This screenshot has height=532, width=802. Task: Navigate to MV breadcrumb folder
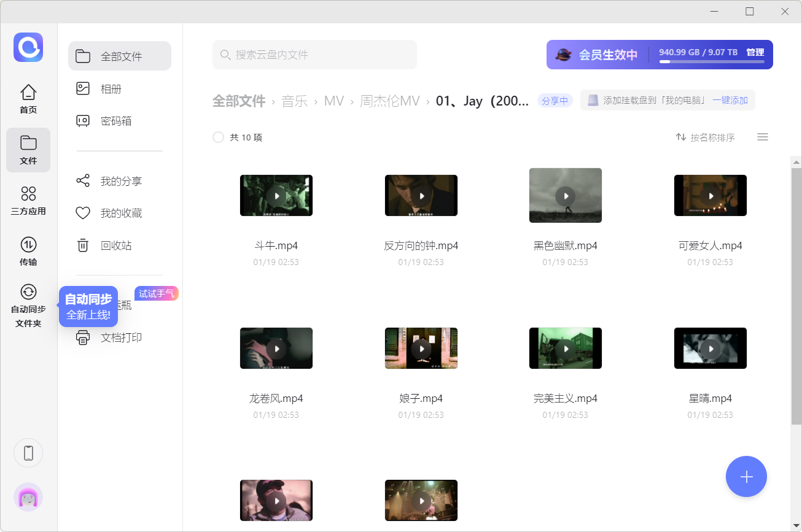(x=334, y=101)
